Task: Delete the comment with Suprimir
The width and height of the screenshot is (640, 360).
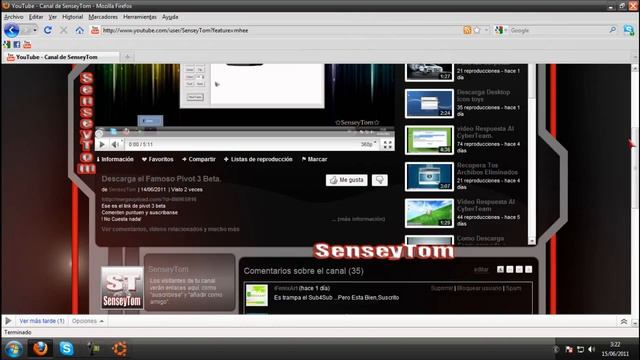Action: pyautogui.click(x=442, y=288)
